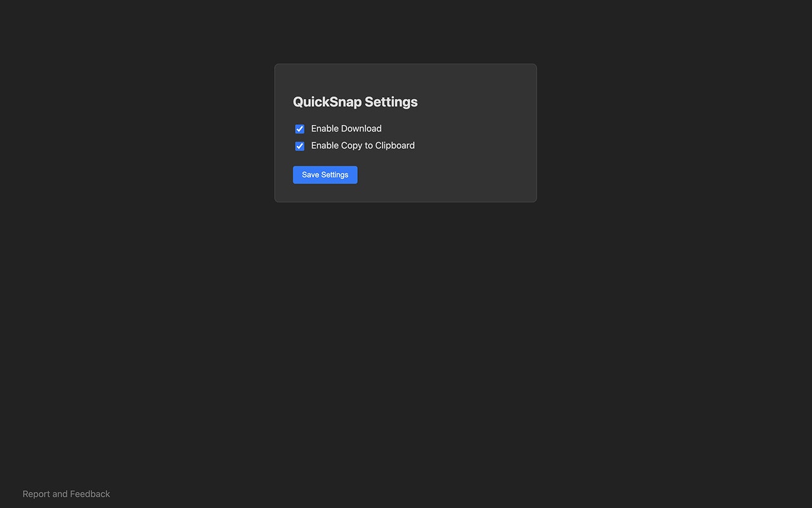Click the Enable Download label text
Screen dimensions: 812x508
coord(346,128)
